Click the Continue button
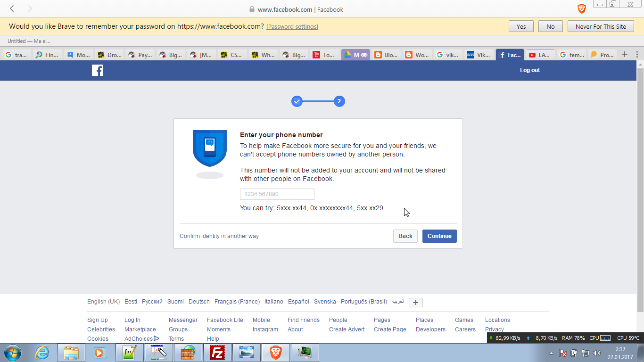 tap(439, 236)
